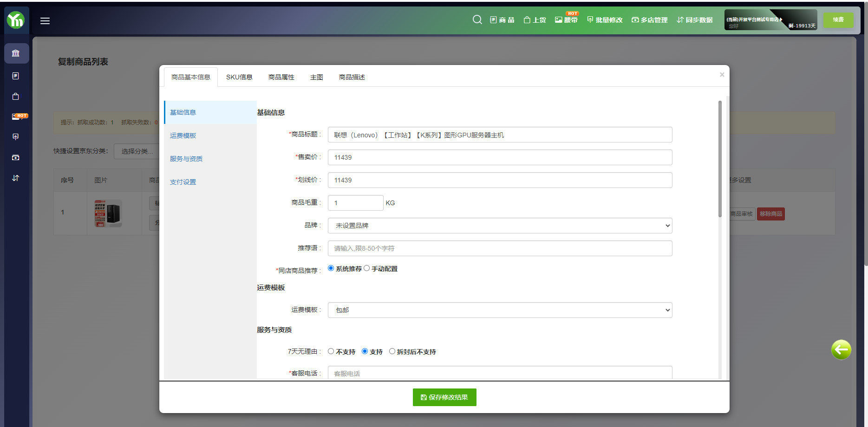Click the 推荐语 input field
Image resolution: width=868 pixels, height=427 pixels.
[x=500, y=248]
